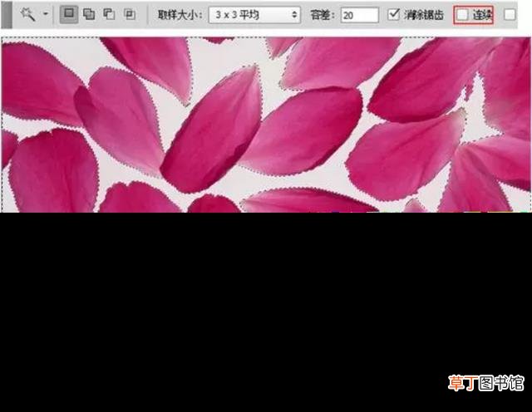Click the 草丁图书馆 watermark logo

point(485,383)
